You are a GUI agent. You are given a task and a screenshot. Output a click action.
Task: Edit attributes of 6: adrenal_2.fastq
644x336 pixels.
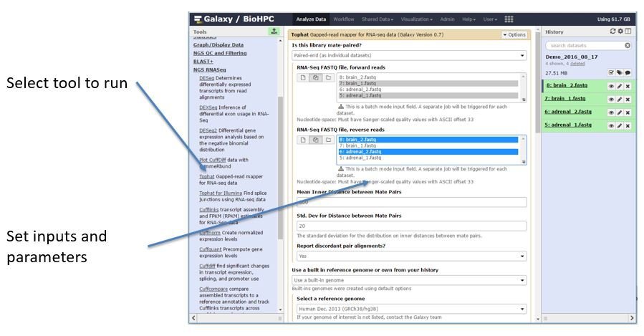pyautogui.click(x=620, y=112)
